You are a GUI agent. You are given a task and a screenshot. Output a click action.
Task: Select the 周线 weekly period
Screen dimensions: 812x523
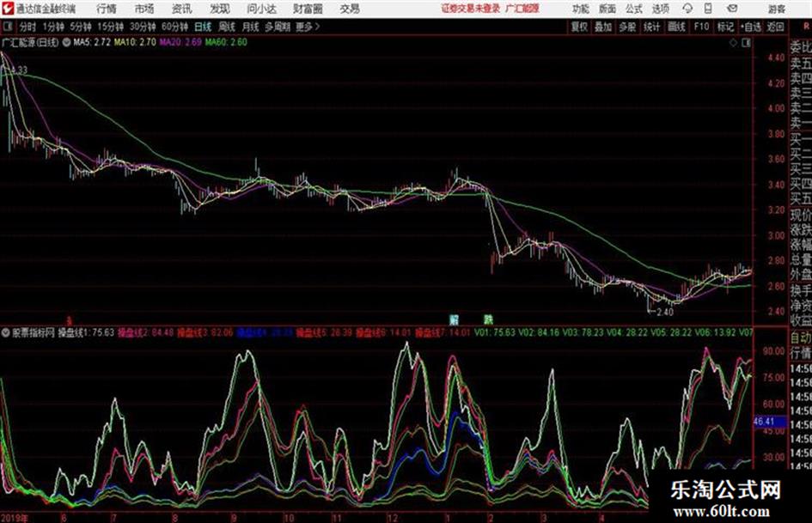point(227,27)
